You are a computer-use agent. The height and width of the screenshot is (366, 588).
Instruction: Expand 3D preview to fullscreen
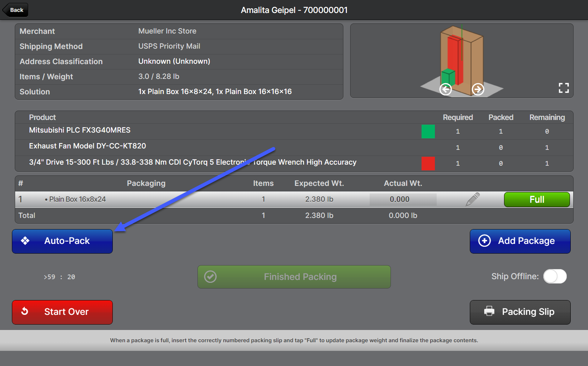[563, 88]
